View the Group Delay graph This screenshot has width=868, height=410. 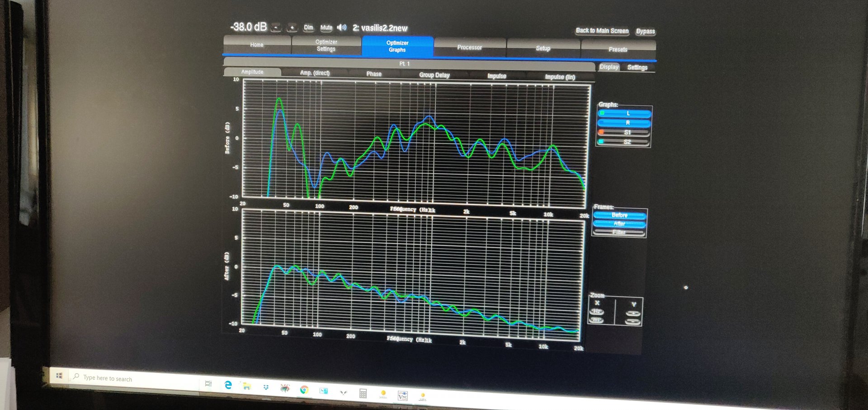(434, 75)
